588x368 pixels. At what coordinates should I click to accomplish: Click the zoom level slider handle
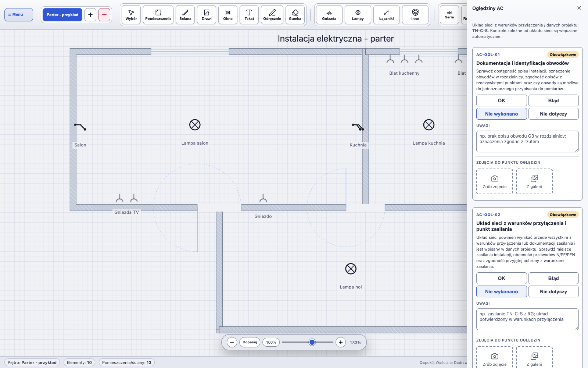click(312, 342)
